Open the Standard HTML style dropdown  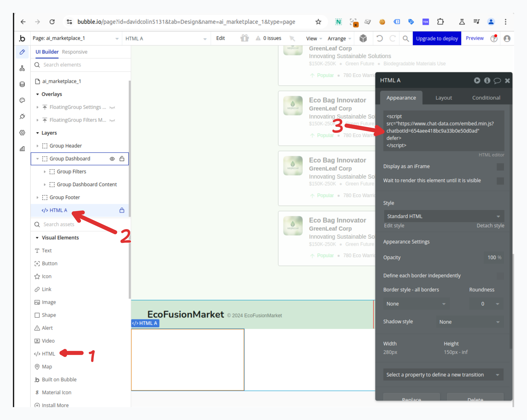[444, 216]
